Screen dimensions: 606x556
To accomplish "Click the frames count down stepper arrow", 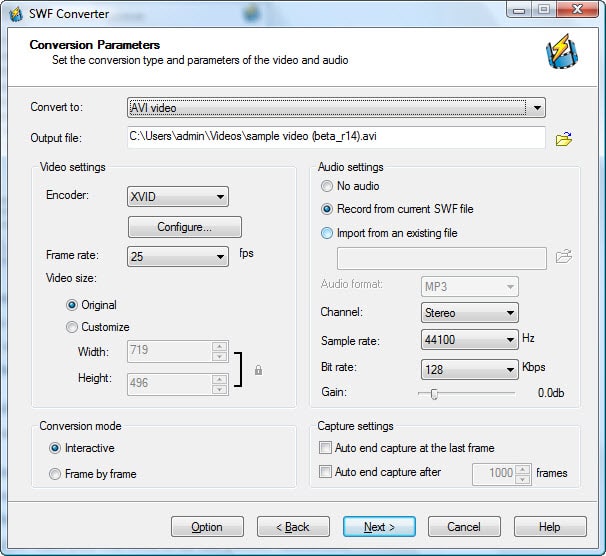I will point(523,479).
